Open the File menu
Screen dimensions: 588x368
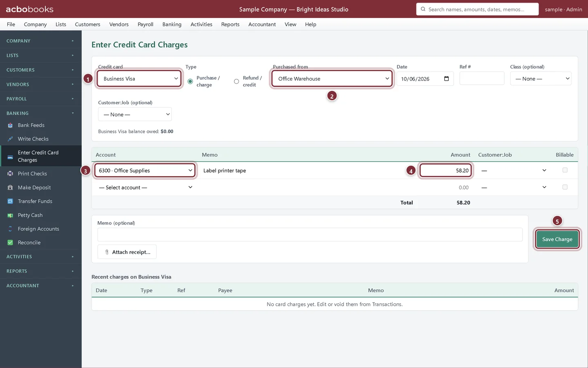click(11, 25)
